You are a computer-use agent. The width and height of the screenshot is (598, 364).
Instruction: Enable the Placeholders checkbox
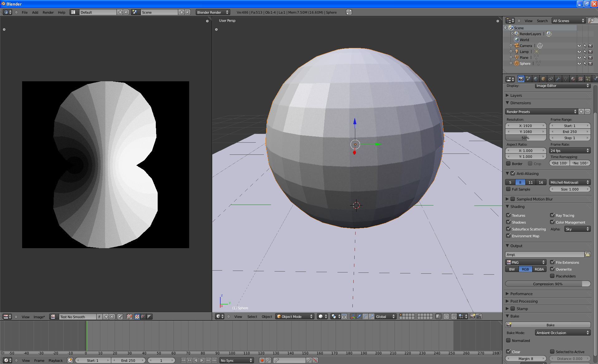tap(552, 276)
